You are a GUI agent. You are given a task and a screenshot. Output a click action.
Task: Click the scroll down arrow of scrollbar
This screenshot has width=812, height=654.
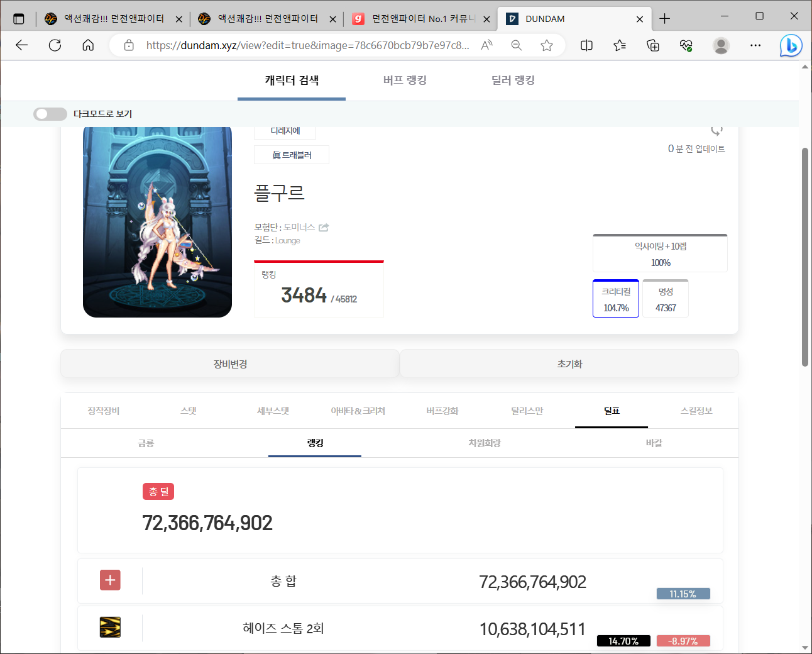805,647
